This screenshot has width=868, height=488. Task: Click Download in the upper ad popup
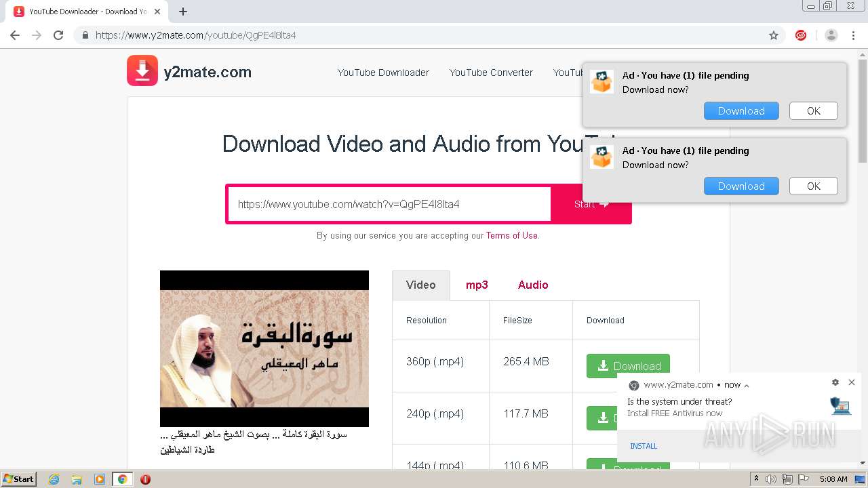741,111
